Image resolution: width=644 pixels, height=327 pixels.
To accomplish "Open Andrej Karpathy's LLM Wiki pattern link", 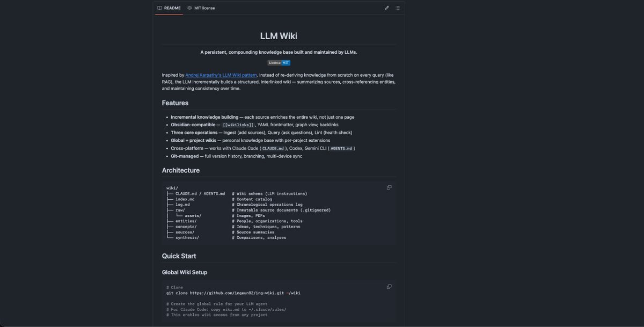I will pos(221,75).
